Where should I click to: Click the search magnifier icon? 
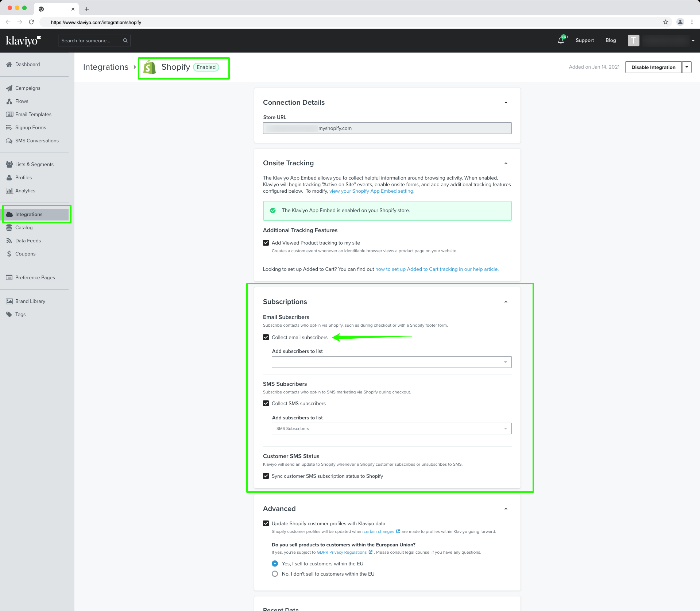tap(125, 41)
